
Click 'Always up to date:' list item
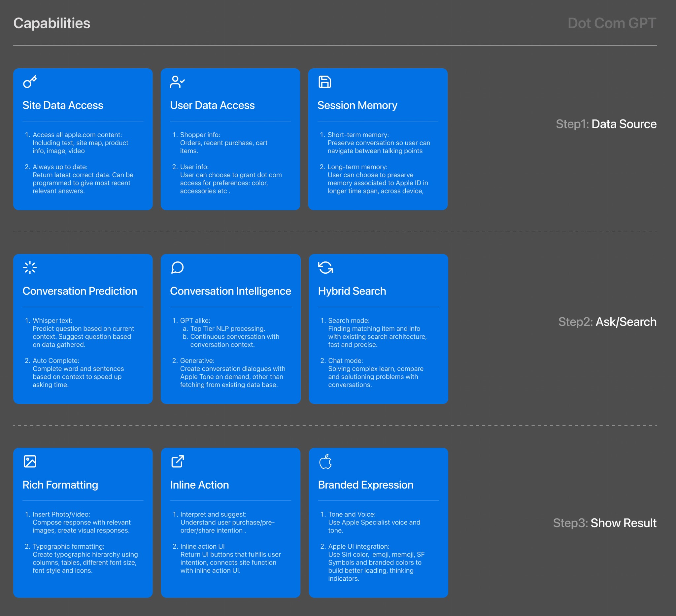60,167
